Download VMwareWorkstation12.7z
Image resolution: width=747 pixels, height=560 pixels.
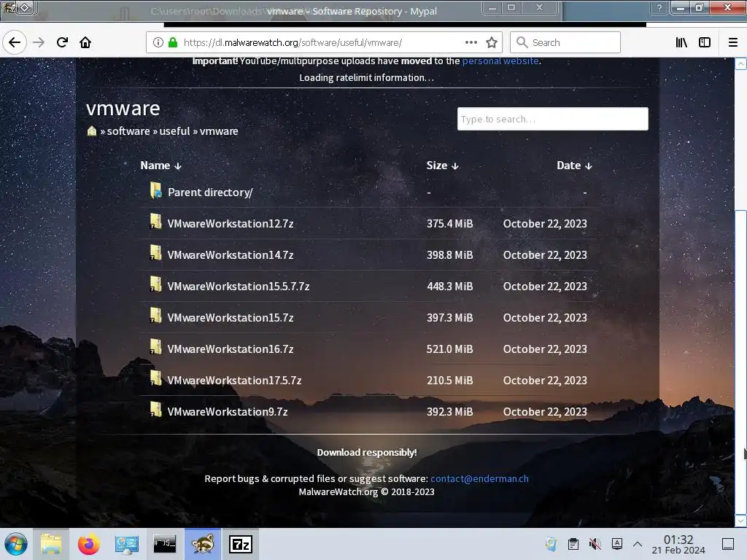231,224
